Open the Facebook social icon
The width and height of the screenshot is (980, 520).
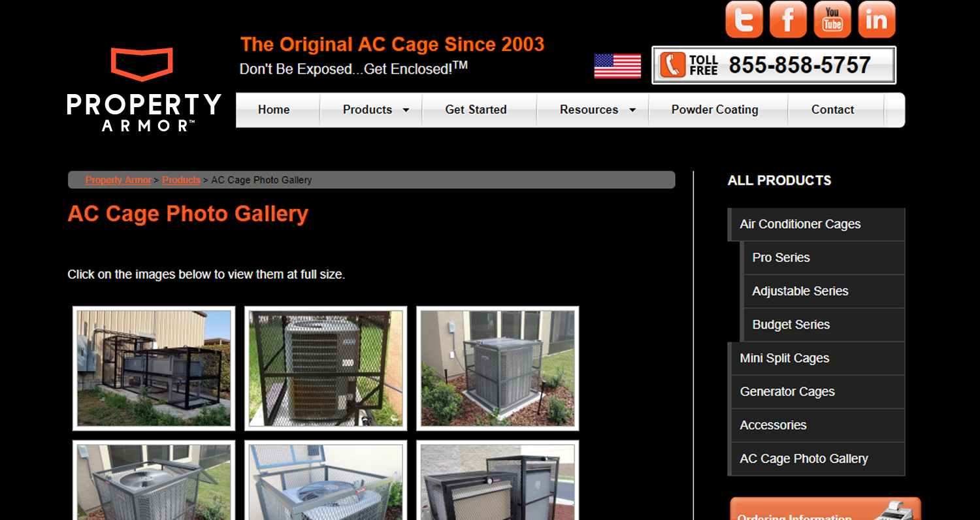788,20
